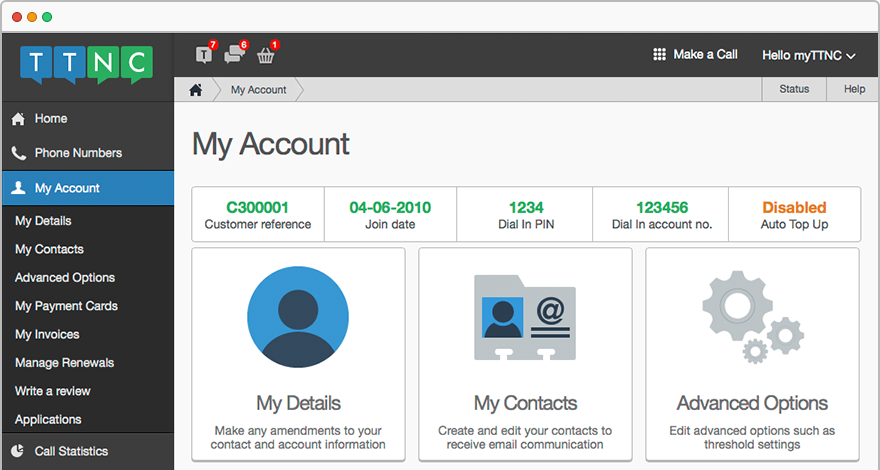Screen dimensions: 880x470
Task: Click the C300001 customer reference
Action: click(258, 207)
